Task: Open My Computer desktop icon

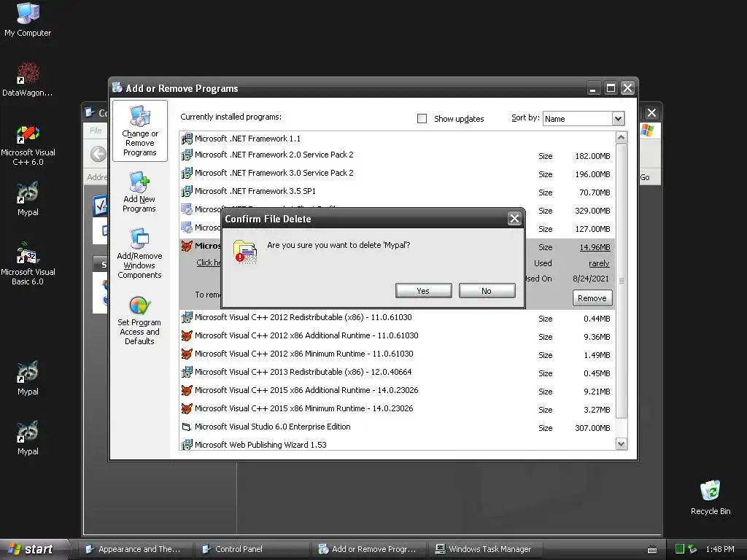Action: tap(28, 20)
